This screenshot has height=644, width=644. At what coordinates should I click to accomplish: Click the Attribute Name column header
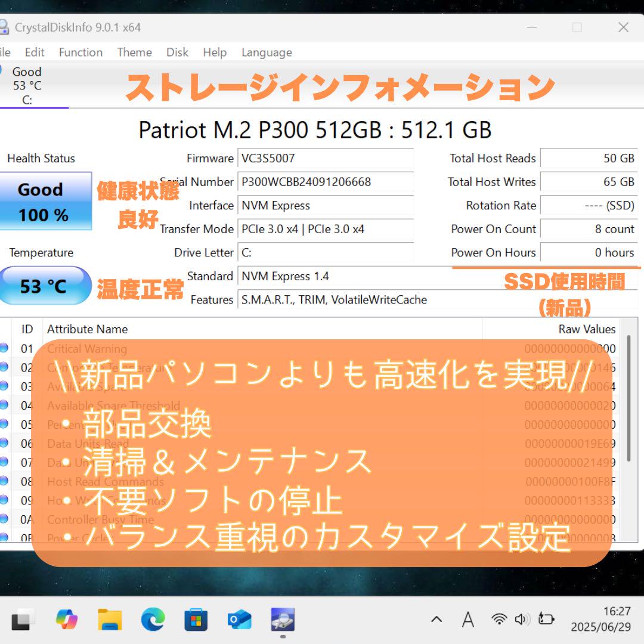[262, 329]
